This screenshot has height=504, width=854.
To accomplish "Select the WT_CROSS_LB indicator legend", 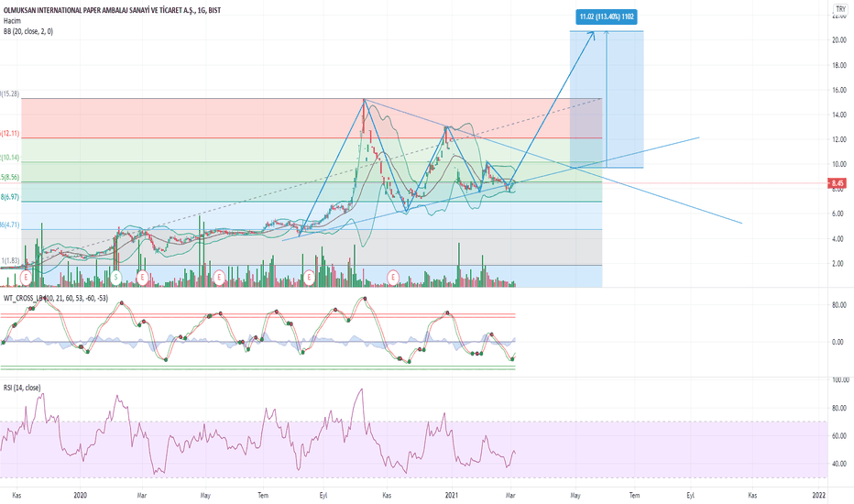I will 56,298.
